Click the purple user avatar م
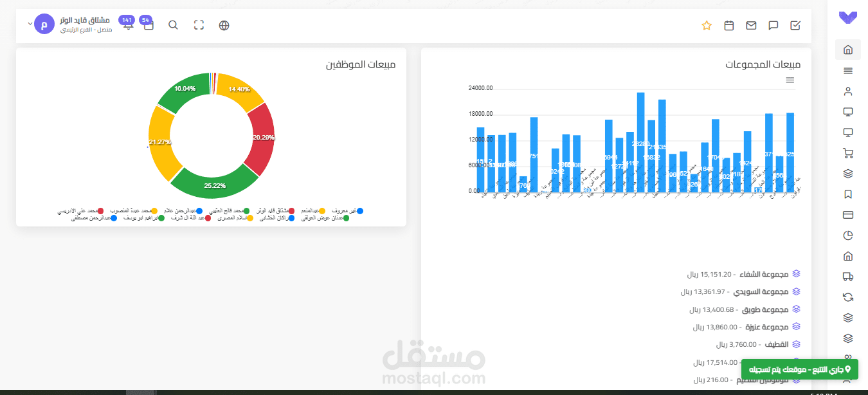Screen dimensions: 868x395 pyautogui.click(x=44, y=24)
